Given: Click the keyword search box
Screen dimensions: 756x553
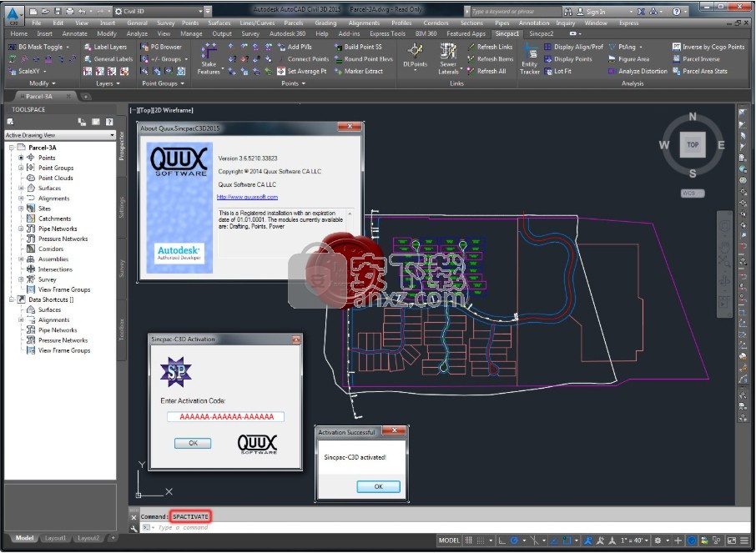Looking at the screenshot, I should pos(516,12).
